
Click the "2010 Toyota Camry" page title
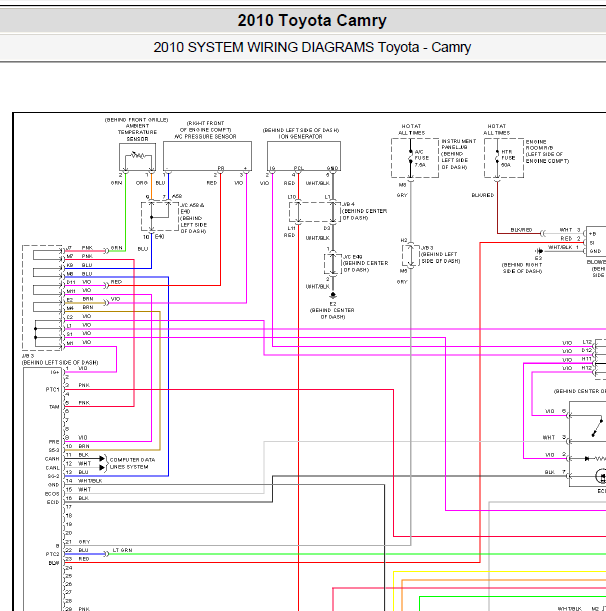[312, 20]
